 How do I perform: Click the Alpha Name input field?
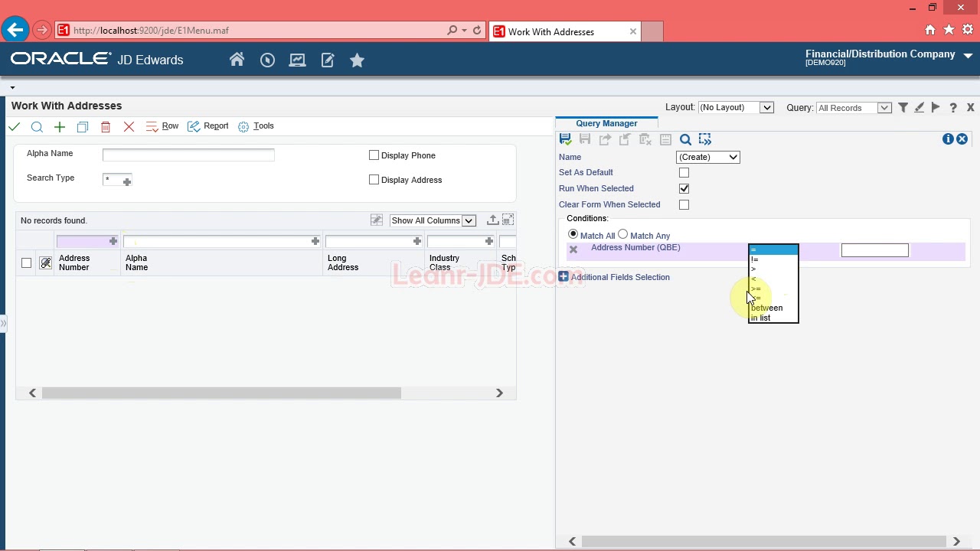[188, 155]
